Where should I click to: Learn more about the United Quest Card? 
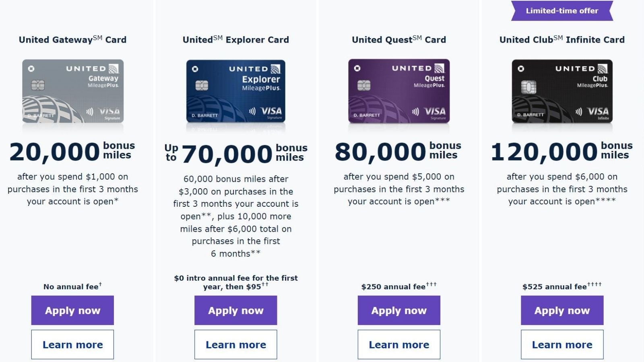click(399, 344)
